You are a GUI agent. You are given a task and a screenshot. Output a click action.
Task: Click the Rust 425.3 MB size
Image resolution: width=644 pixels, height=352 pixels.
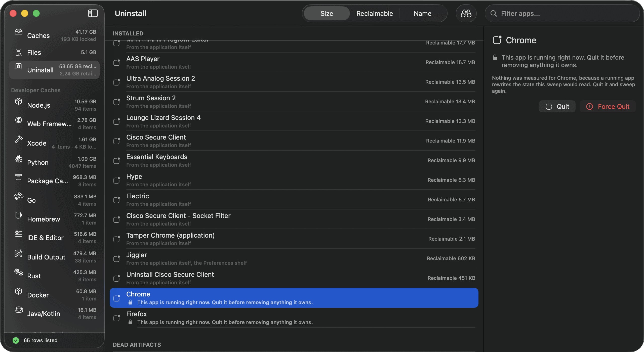85,272
